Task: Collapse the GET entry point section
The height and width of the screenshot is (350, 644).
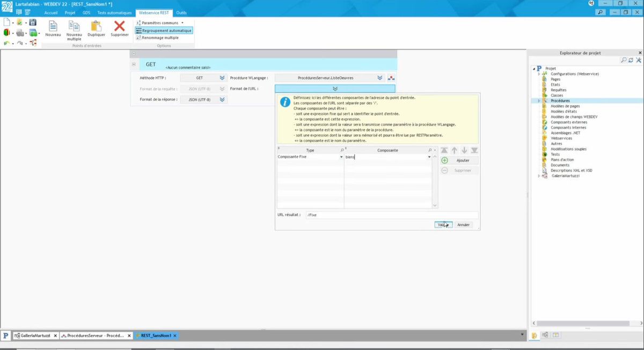Action: (x=133, y=64)
